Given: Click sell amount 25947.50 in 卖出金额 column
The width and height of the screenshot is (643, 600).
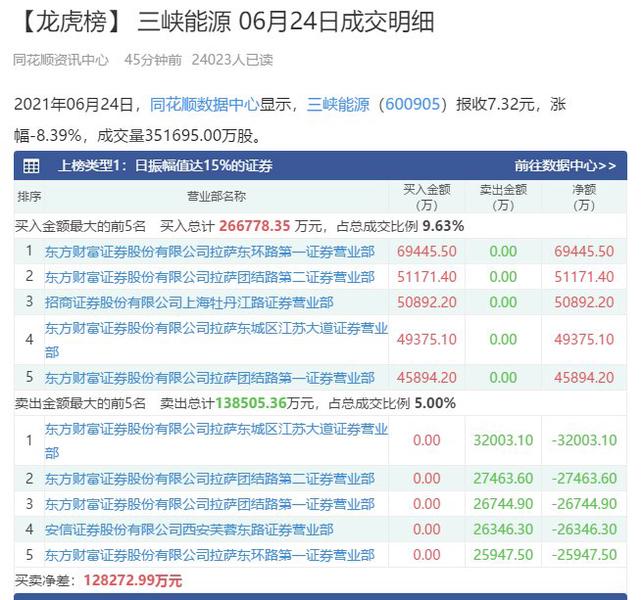Looking at the screenshot, I should [x=503, y=555].
